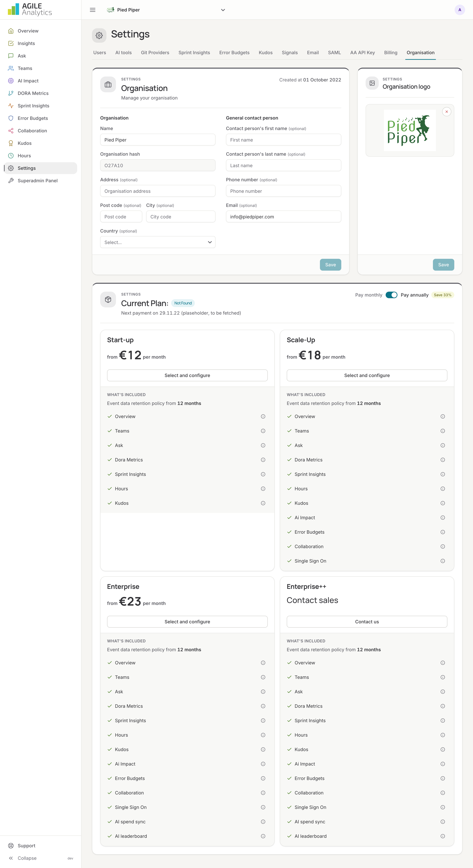This screenshot has width=473, height=868.
Task: Switch to the Error Budgets tab
Action: point(234,53)
